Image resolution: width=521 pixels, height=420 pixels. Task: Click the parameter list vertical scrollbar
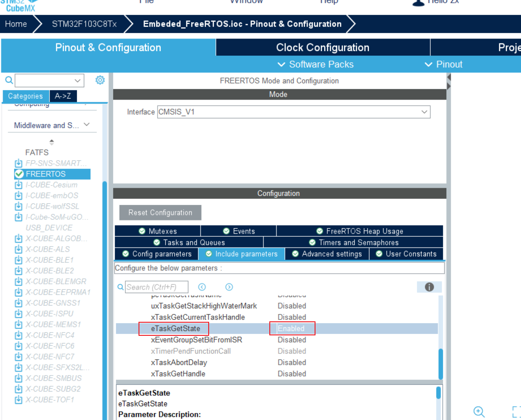coord(440,363)
